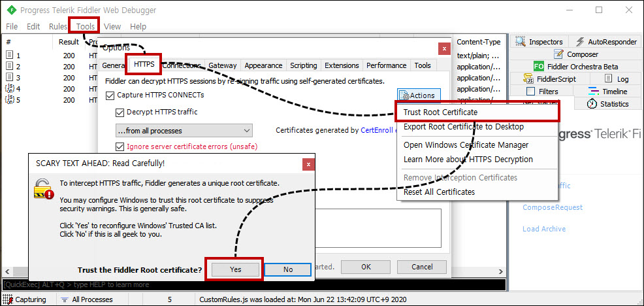This screenshot has width=644, height=306.
Task: Toggle the Filters tab checkbox
Action: 530,92
